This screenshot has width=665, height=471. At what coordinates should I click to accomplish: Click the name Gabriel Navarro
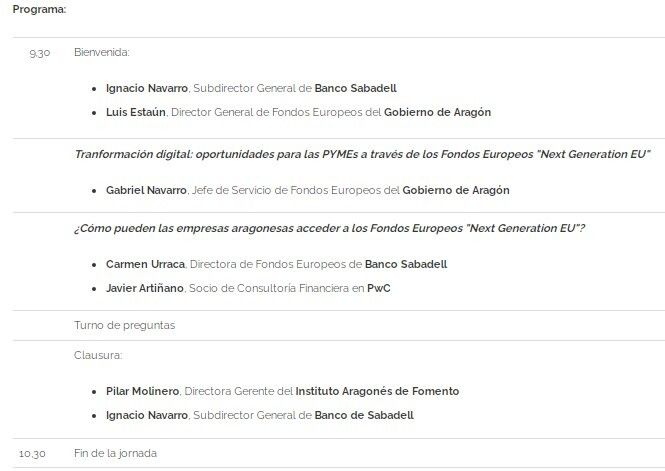coord(148,189)
